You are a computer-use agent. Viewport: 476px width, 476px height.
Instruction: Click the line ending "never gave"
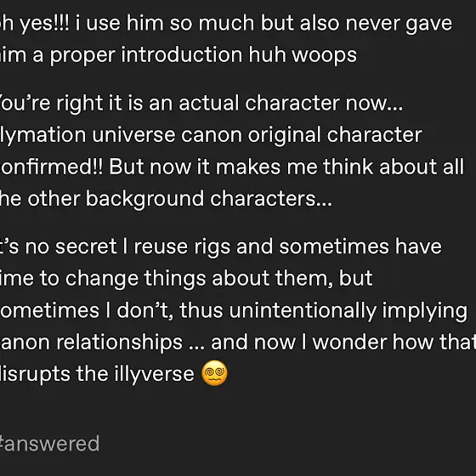click(226, 24)
